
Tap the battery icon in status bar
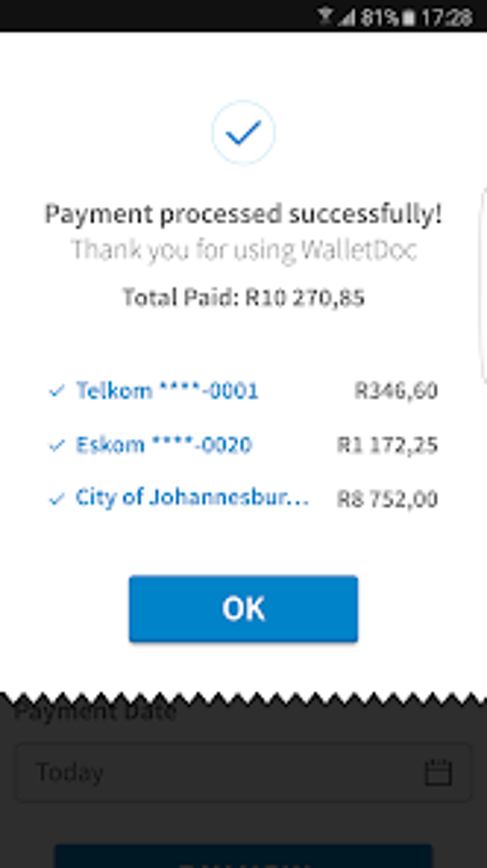pos(409,18)
